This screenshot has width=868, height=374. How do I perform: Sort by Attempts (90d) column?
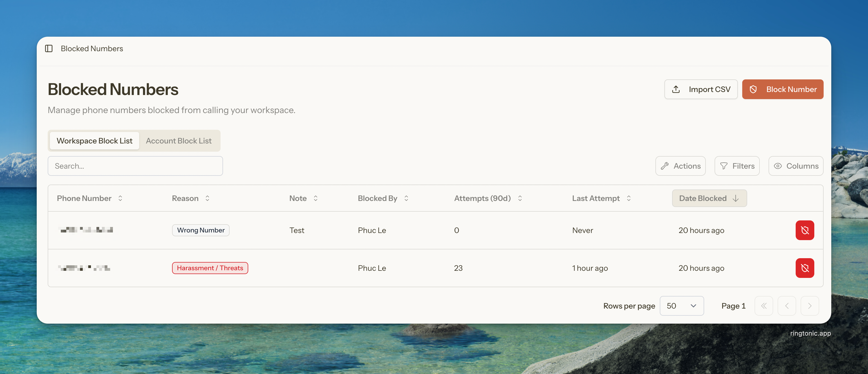488,198
